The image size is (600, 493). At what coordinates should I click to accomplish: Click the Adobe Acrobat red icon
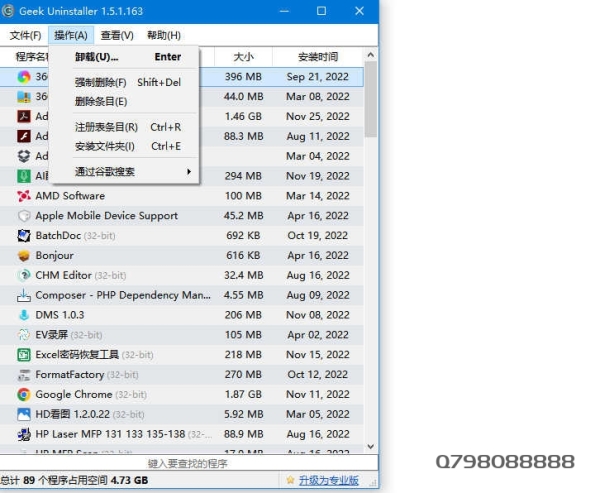[24, 116]
